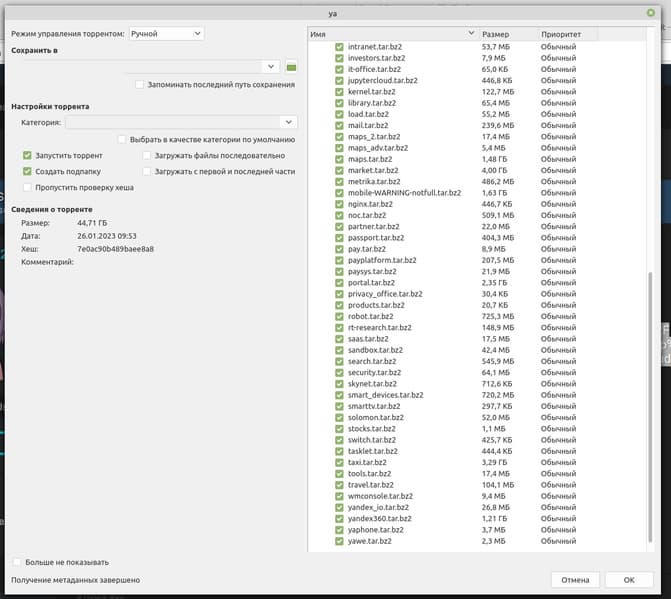The height and width of the screenshot is (599, 671).
Task: Uncheck taxi.tar.bz2 file checkbox
Action: pos(339,463)
